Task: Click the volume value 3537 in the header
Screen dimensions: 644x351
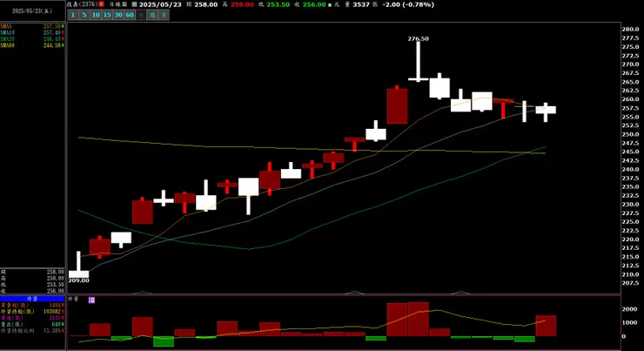Action: coord(361,4)
